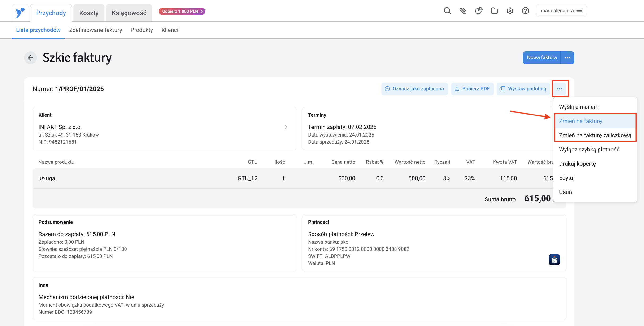Click 'Oznacz jako zapłacona' button
This screenshot has width=644, height=326.
[x=414, y=89]
